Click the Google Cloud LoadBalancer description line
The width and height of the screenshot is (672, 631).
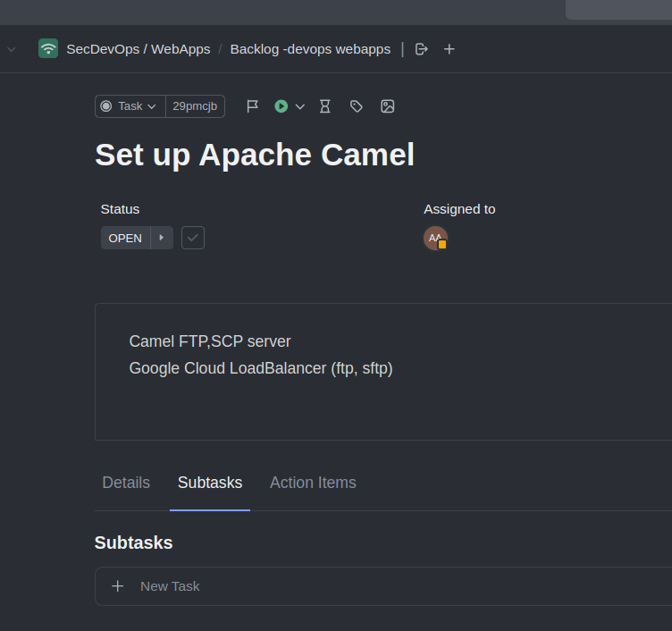261,368
